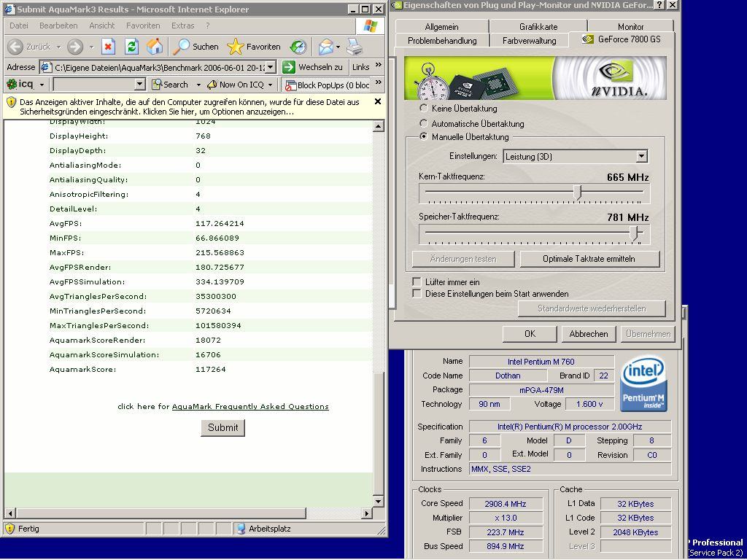Select Automatische Übertaktung radio button
747x560 pixels.
pos(424,123)
